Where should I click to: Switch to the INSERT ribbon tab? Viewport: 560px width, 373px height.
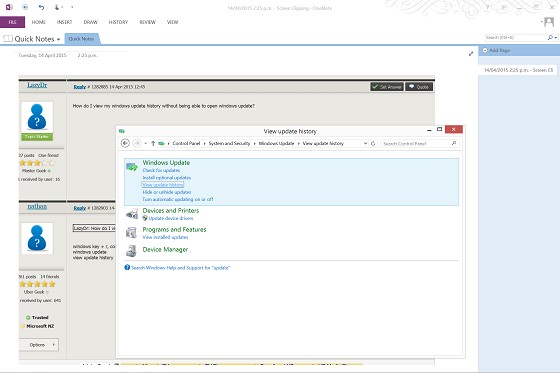point(65,22)
